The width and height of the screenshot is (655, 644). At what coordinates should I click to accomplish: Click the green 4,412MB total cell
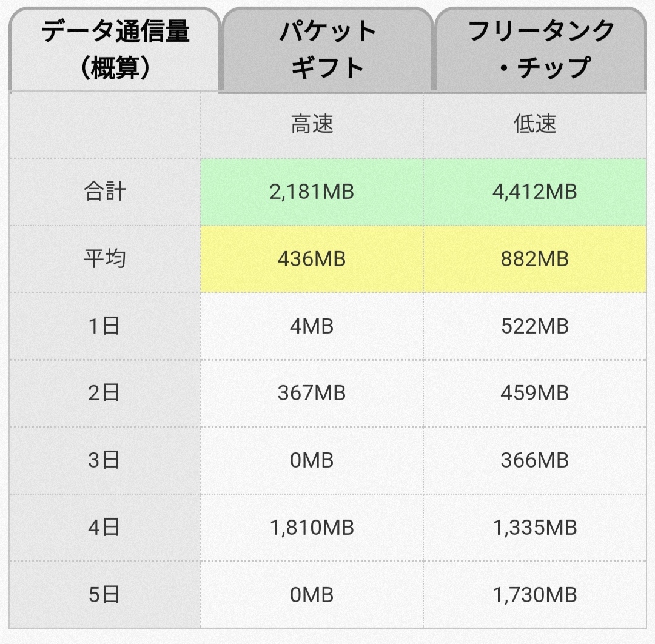[x=535, y=192]
